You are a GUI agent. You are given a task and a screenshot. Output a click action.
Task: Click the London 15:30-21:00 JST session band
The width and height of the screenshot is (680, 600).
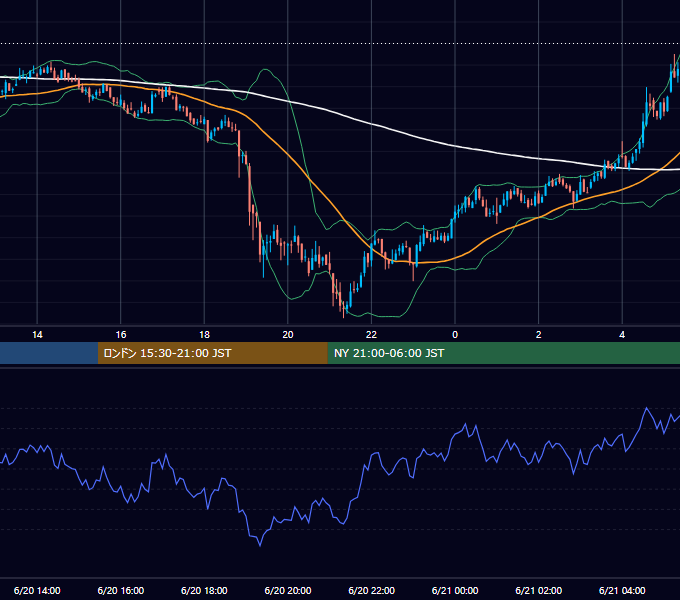[212, 353]
